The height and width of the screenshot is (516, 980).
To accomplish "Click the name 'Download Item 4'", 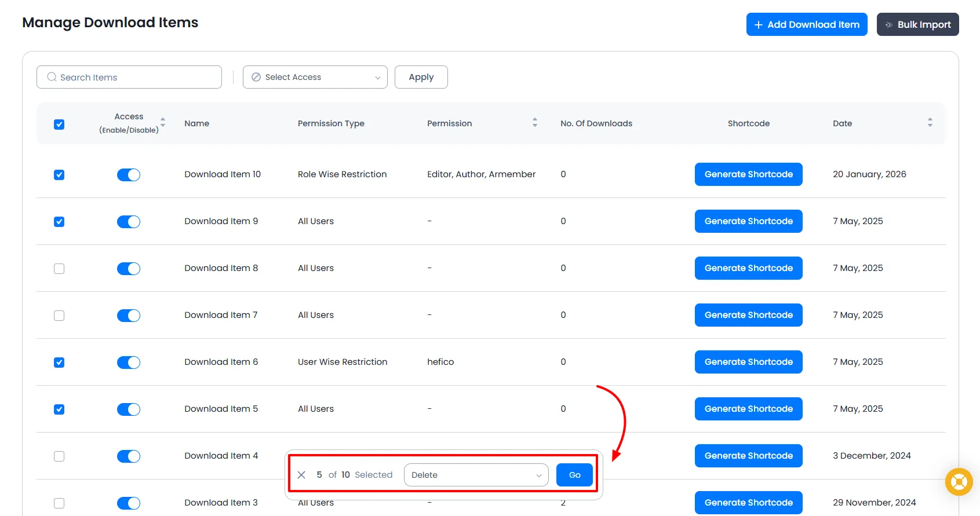I will 221,456.
